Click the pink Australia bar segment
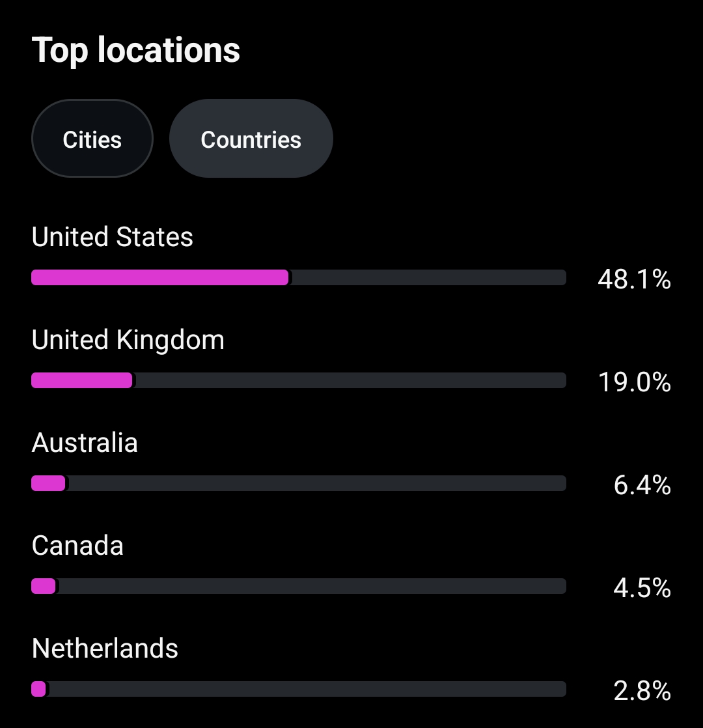The height and width of the screenshot is (728, 703). click(x=48, y=483)
